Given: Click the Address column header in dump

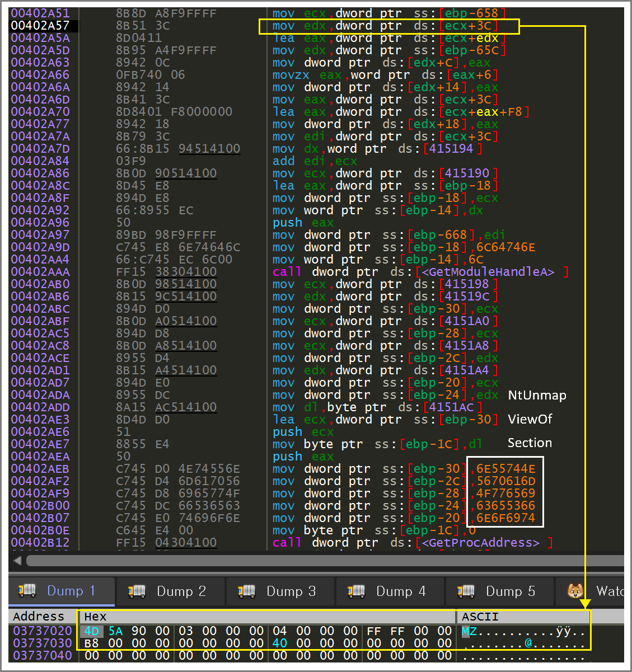Looking at the screenshot, I should (x=39, y=617).
